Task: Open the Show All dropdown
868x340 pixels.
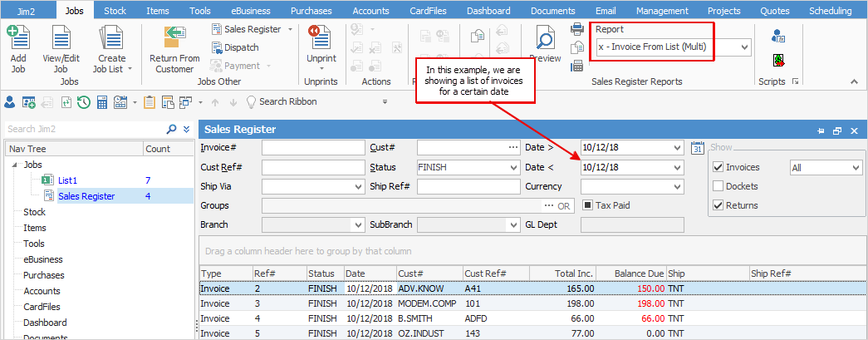Action: pyautogui.click(x=856, y=168)
